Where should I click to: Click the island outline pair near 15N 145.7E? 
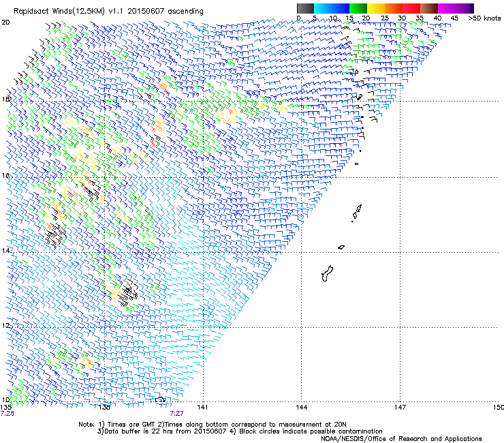pos(357,213)
